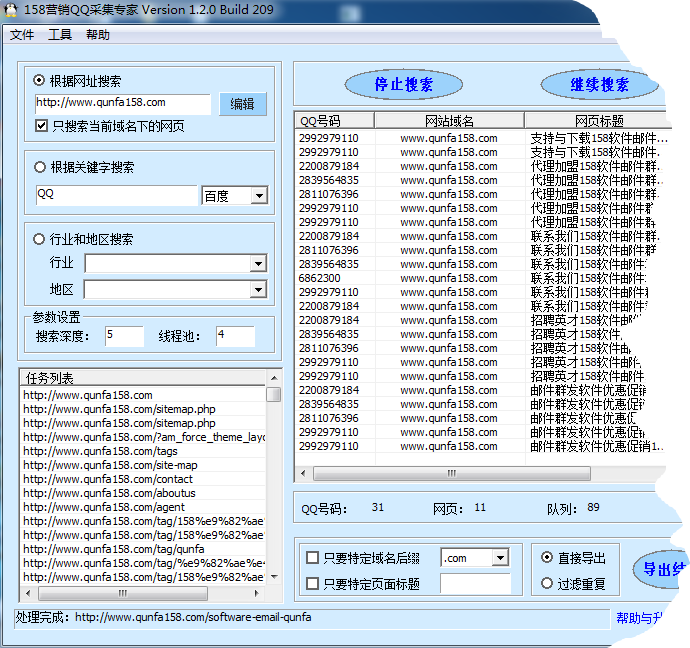Click the task list down scroll arrow
Image resolution: width=690 pixels, height=648 pixels.
click(274, 577)
